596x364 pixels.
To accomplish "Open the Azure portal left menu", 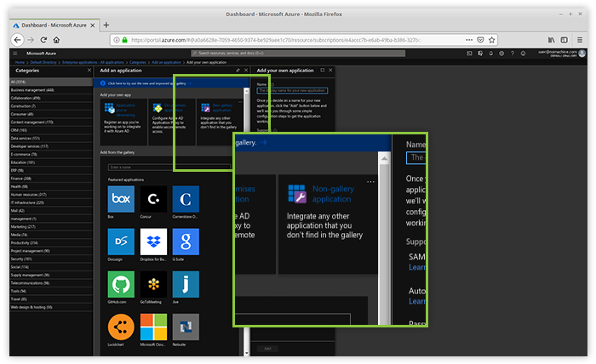I will point(14,54).
